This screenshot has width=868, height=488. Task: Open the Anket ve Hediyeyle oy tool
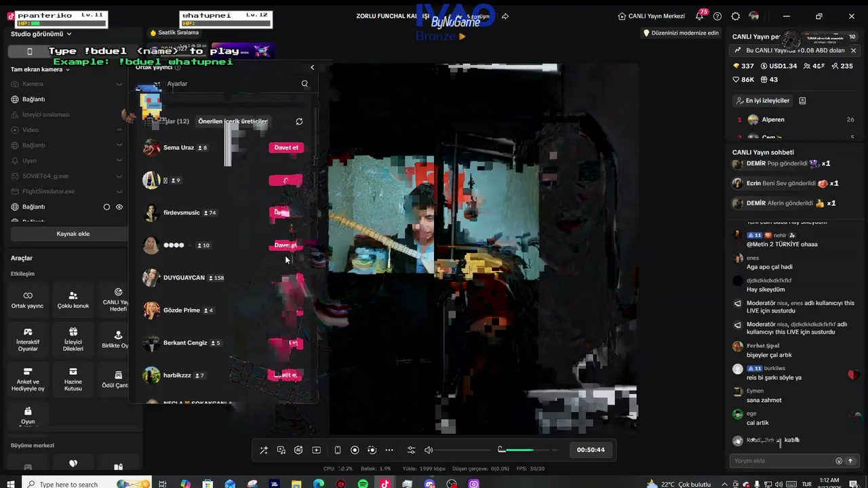click(x=28, y=379)
